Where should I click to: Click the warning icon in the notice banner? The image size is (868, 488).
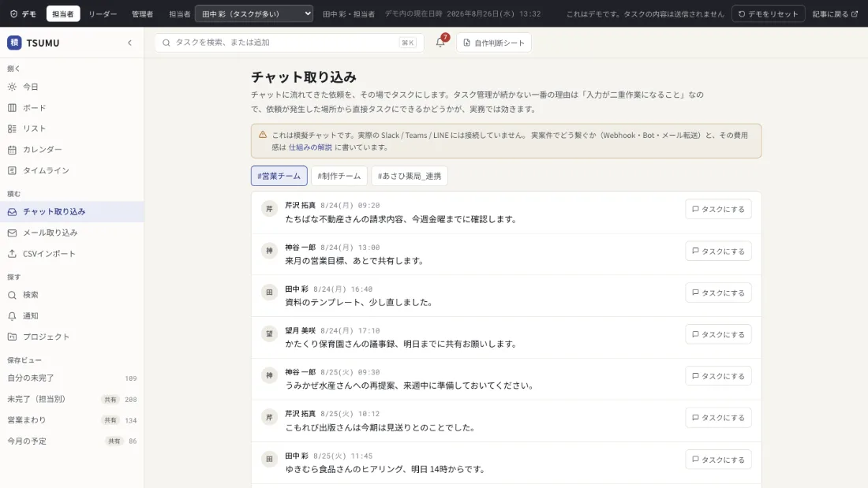(263, 135)
